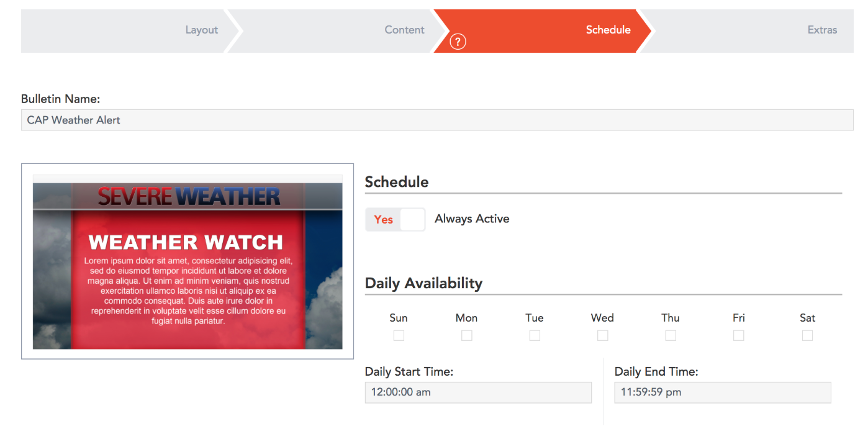Go to the Extras step
This screenshot has width=868, height=426.
822,29
